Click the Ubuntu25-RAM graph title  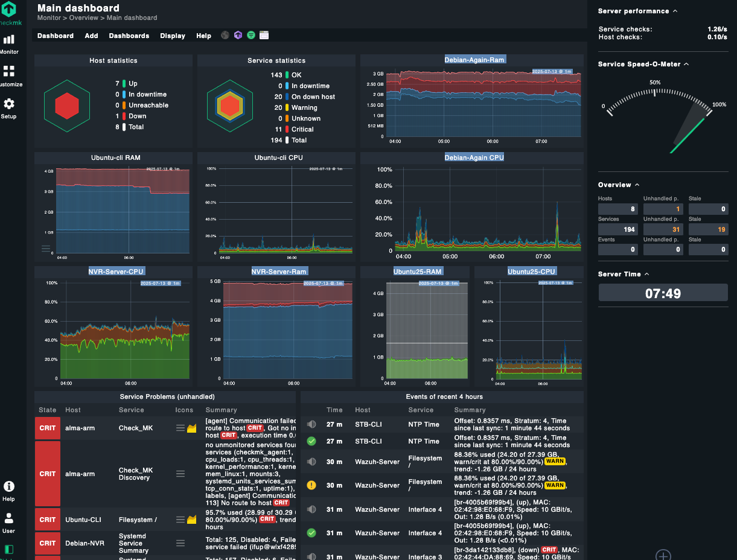pyautogui.click(x=418, y=272)
